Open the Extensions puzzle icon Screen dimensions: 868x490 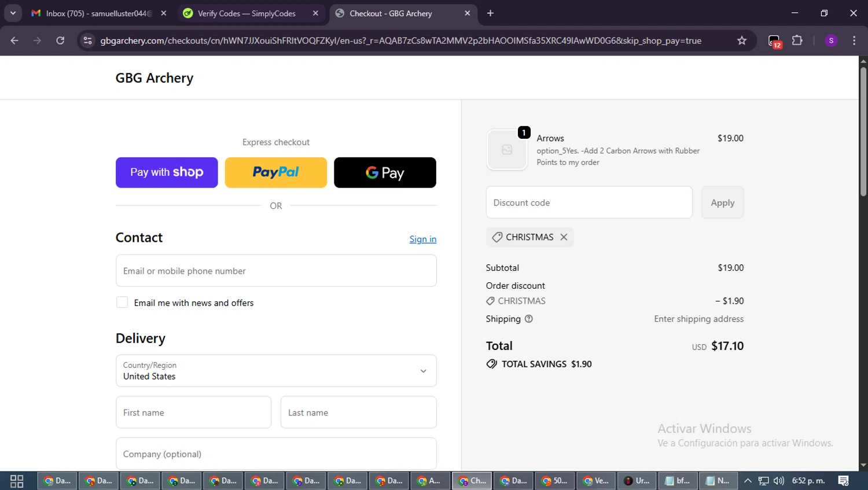click(x=797, y=40)
